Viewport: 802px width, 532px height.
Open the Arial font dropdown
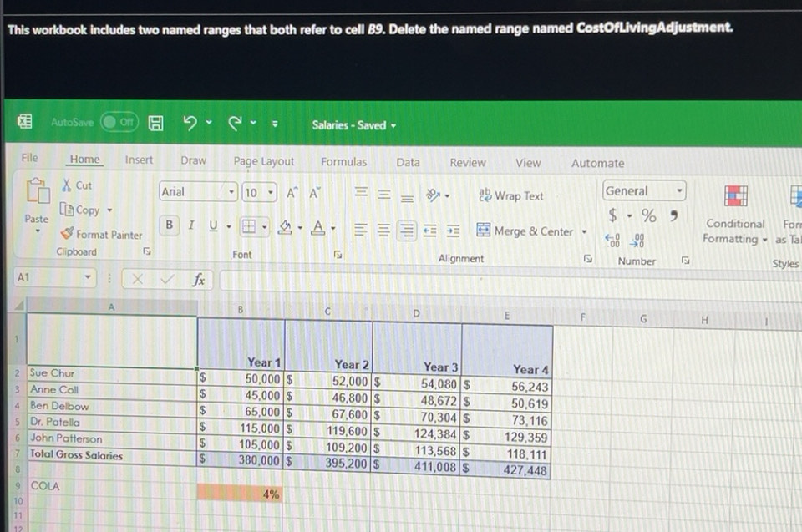click(x=231, y=191)
